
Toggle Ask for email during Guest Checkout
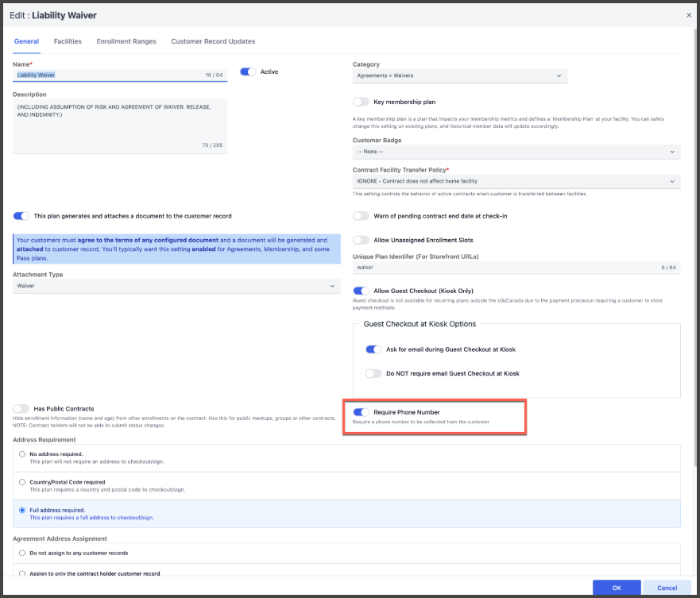(x=373, y=349)
